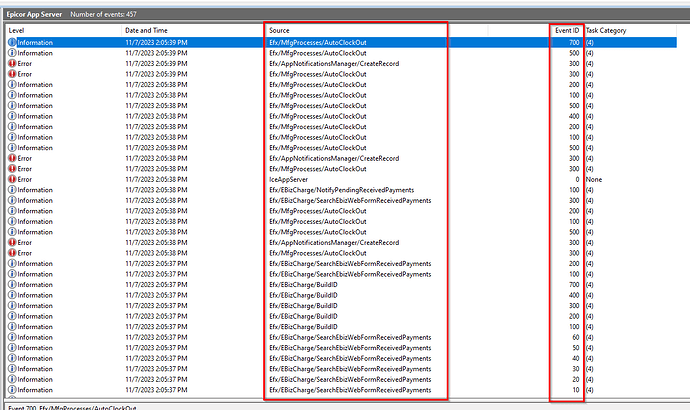The image size is (690, 410).
Task: Click info icon of BuildID event 300 row
Action: [12, 306]
